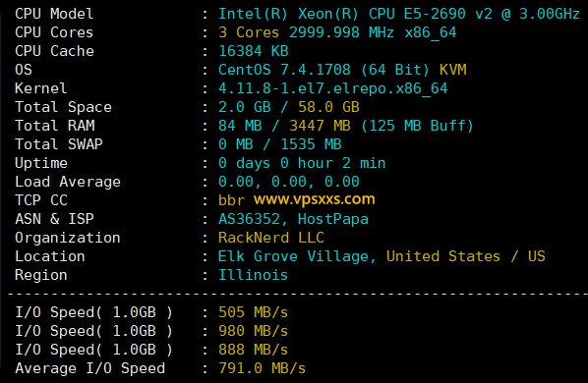Click the 'ASN & ISP' label
The image size is (588, 383).
[x=54, y=219]
